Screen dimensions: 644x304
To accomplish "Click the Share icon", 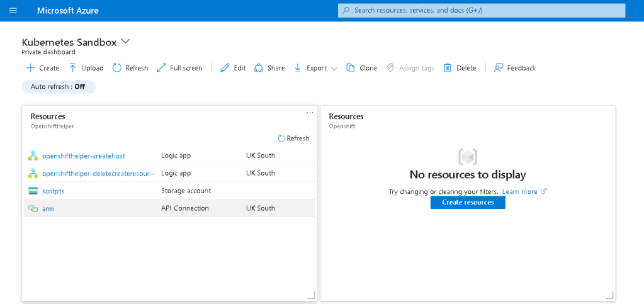I will [258, 68].
